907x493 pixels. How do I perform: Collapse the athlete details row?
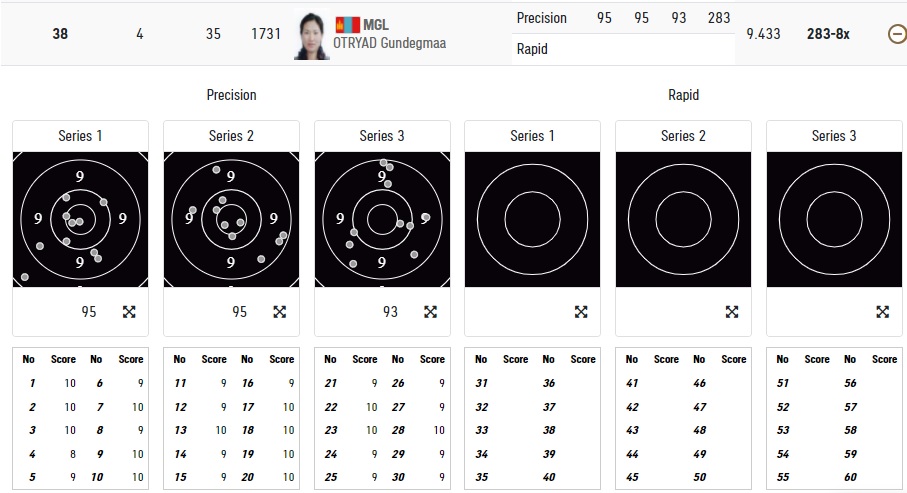coord(897,34)
